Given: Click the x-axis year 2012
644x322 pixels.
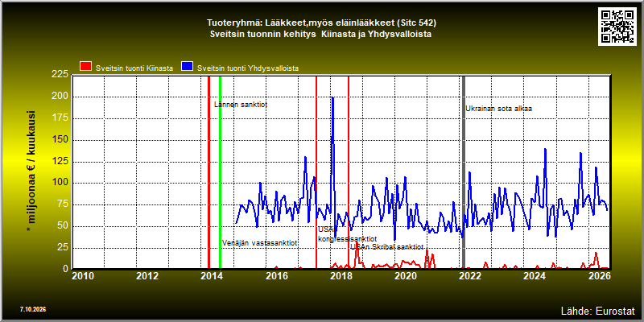Looking at the screenshot, I should pyautogui.click(x=147, y=275).
